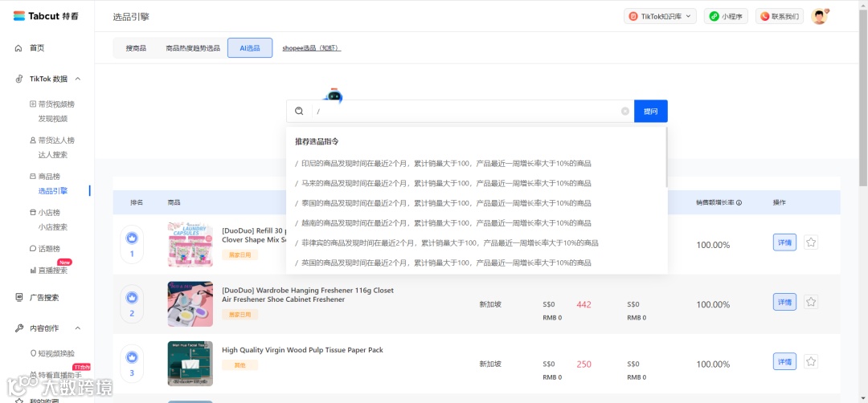
Task: Click the 居家日用 tag on the Wardrobe Freshener
Action: click(x=240, y=315)
